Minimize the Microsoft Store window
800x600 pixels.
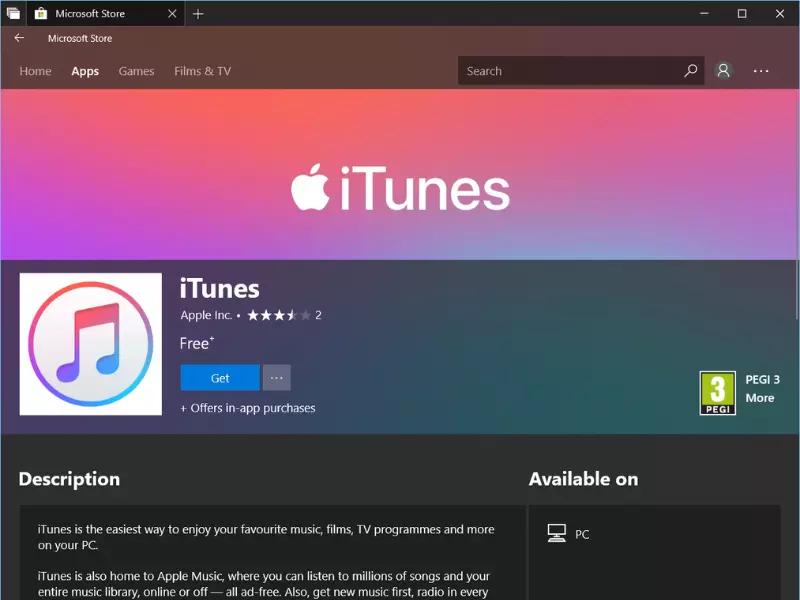(705, 14)
